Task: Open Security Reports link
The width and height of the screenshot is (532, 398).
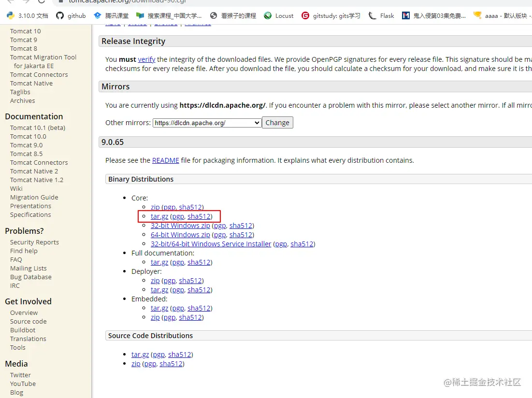Action: coord(34,242)
